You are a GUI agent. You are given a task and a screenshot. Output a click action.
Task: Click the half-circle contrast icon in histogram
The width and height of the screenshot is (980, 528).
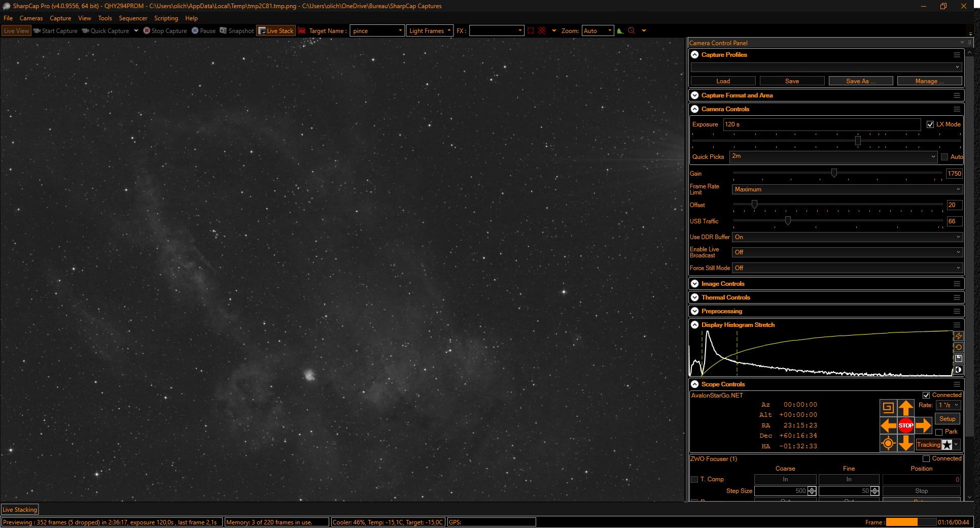pyautogui.click(x=958, y=370)
